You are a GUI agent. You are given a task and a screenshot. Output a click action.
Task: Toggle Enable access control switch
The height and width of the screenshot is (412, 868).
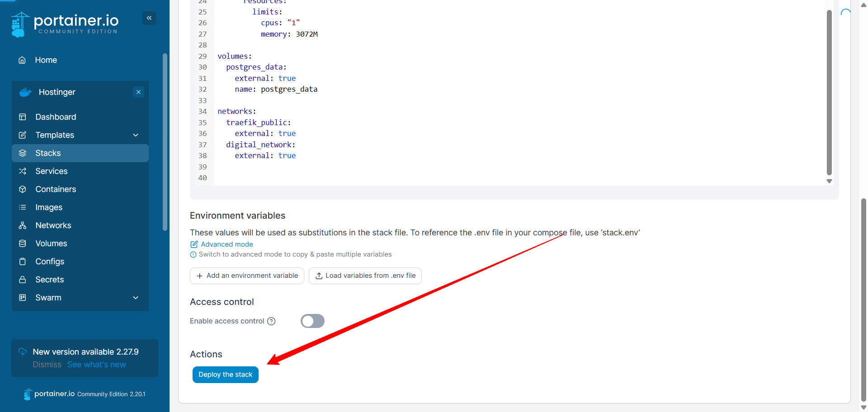click(x=312, y=321)
